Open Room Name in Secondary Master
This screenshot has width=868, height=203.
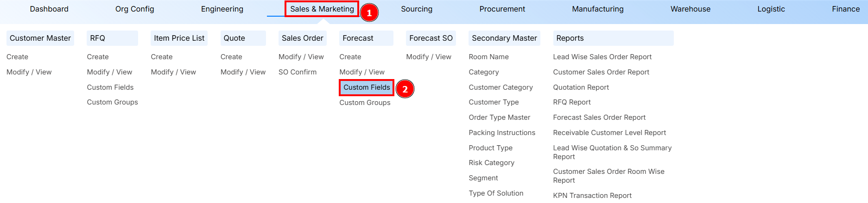[x=488, y=57]
